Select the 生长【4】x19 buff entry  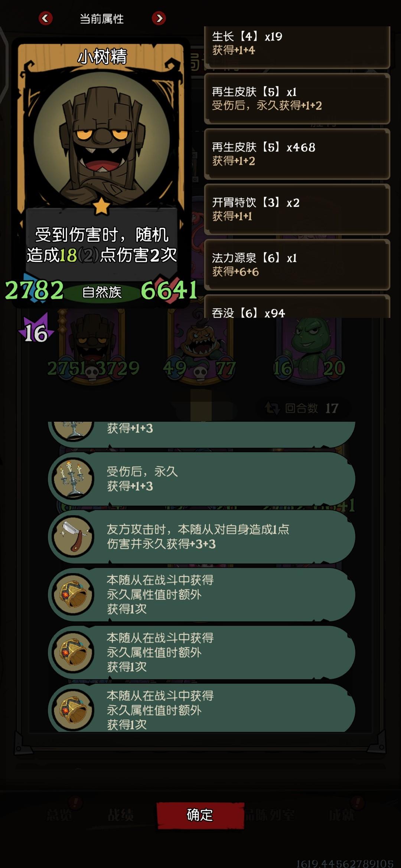(x=297, y=47)
